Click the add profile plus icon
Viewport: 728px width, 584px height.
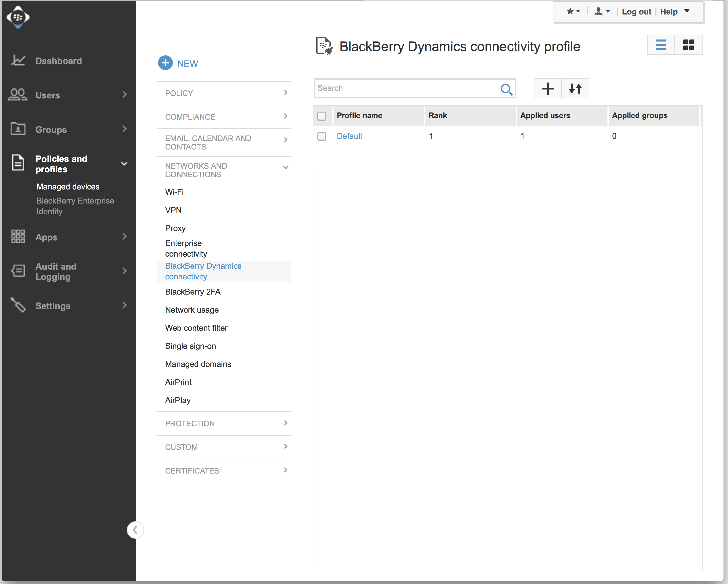pyautogui.click(x=548, y=88)
